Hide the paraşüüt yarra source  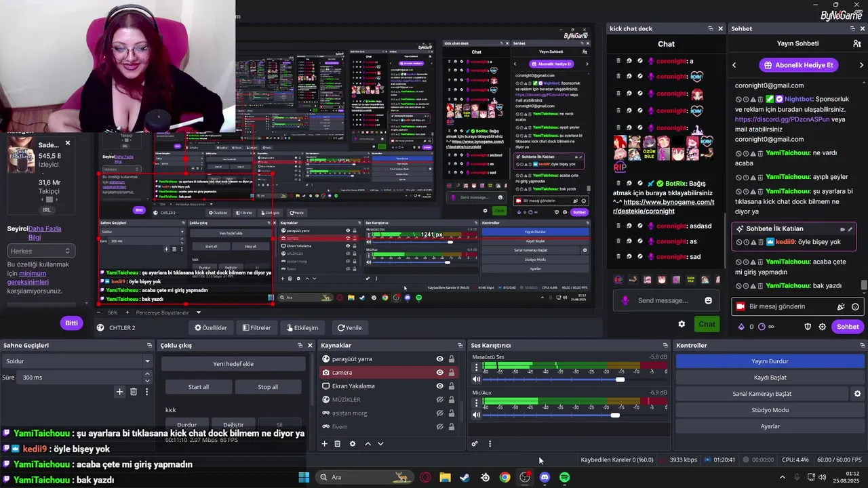[439, 359]
